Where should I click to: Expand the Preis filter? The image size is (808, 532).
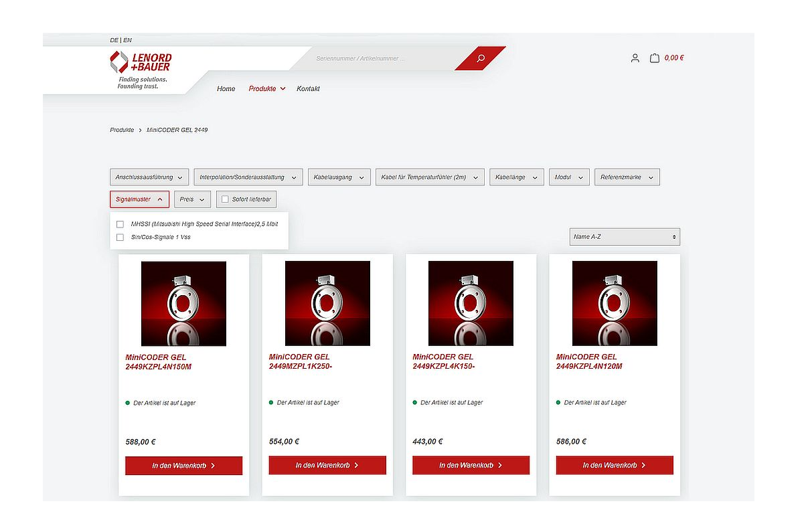point(193,199)
